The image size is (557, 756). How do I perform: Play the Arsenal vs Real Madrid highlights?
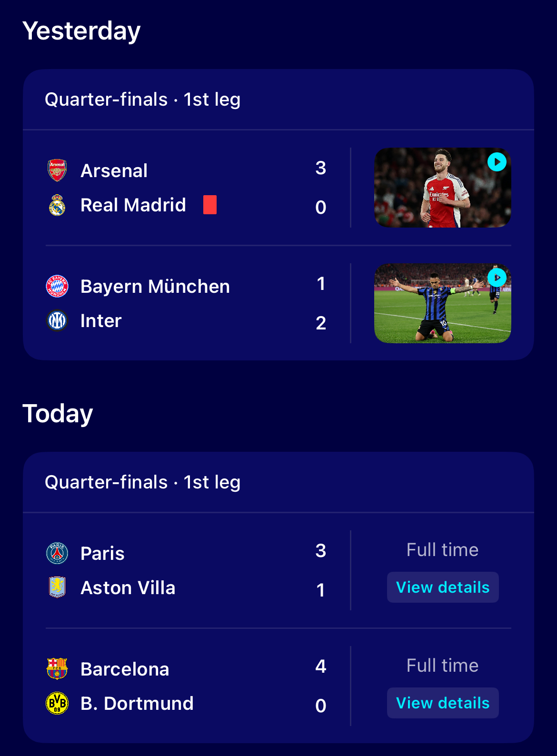point(497,162)
